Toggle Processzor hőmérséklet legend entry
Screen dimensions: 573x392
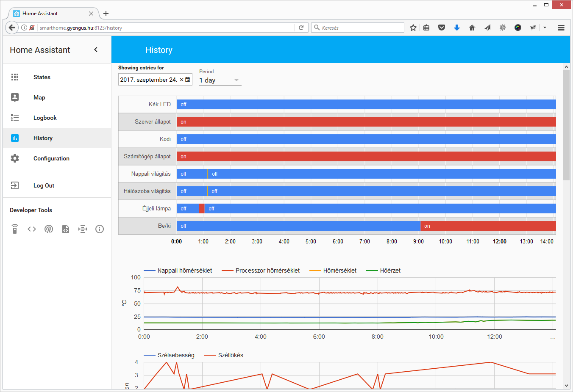[x=261, y=271]
